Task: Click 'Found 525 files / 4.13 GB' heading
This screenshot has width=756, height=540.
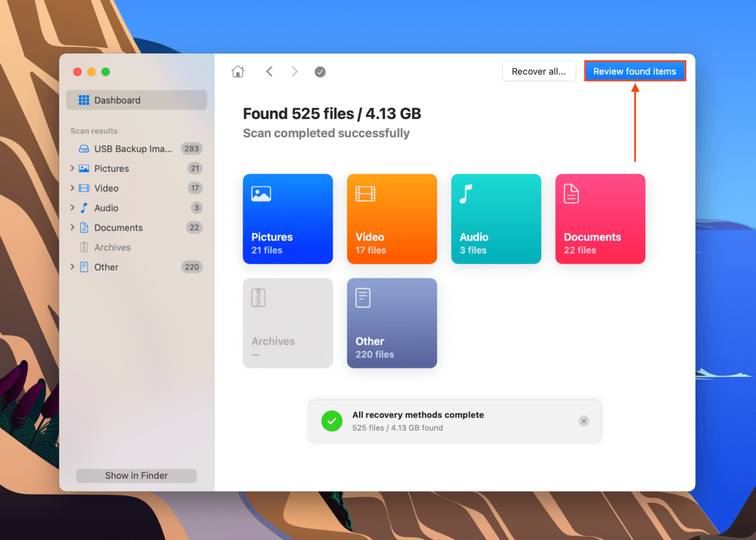Action: click(x=332, y=114)
